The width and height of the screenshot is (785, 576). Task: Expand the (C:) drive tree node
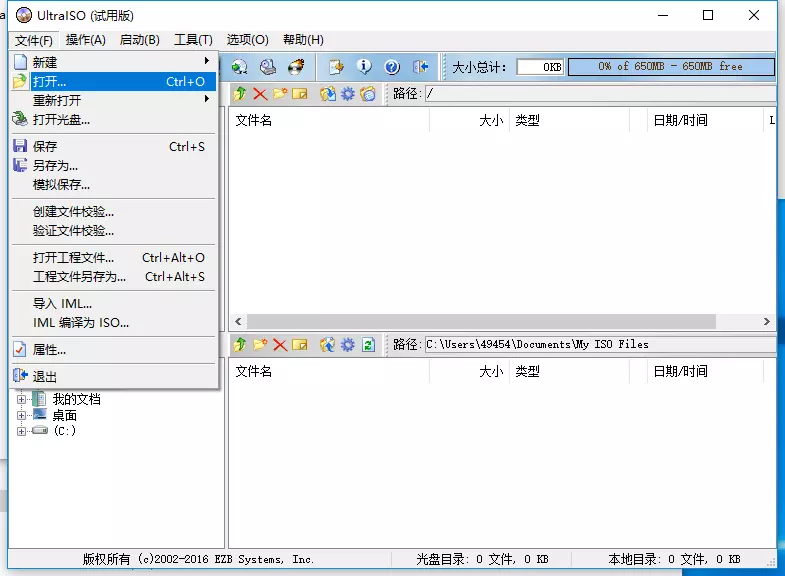pos(21,431)
